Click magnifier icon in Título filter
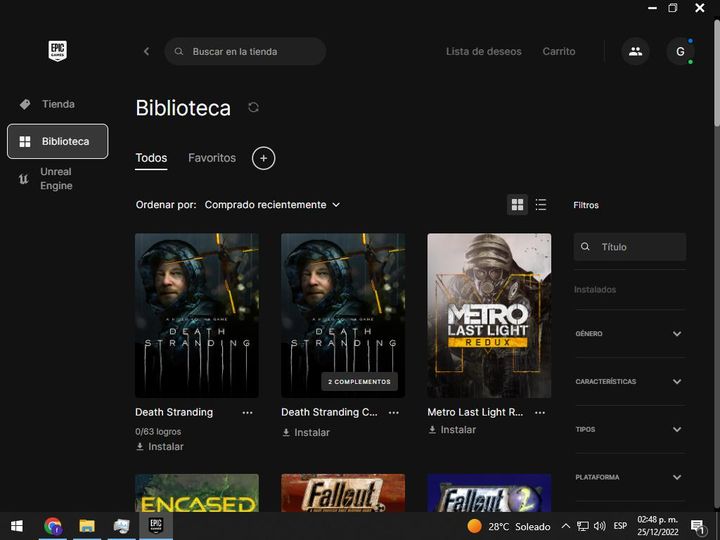The width and height of the screenshot is (720, 540). (585, 247)
